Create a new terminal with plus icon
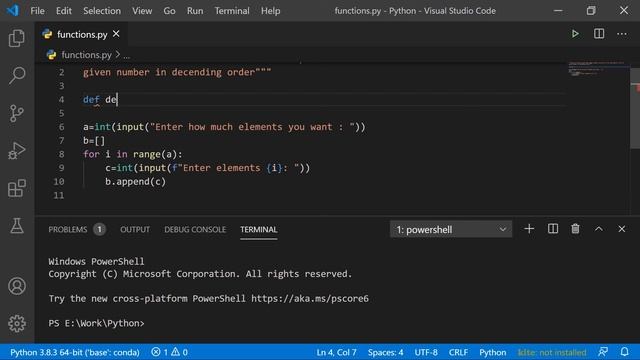Viewport: 640px width, 360px height. [529, 229]
